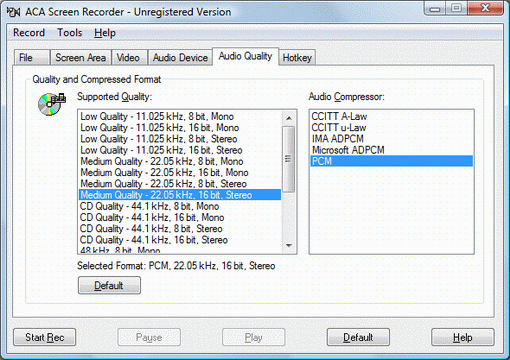The image size is (510, 360).
Task: Select Low Quality - 11.025 kHz, 8 bit, Mono
Action: pyautogui.click(x=180, y=116)
